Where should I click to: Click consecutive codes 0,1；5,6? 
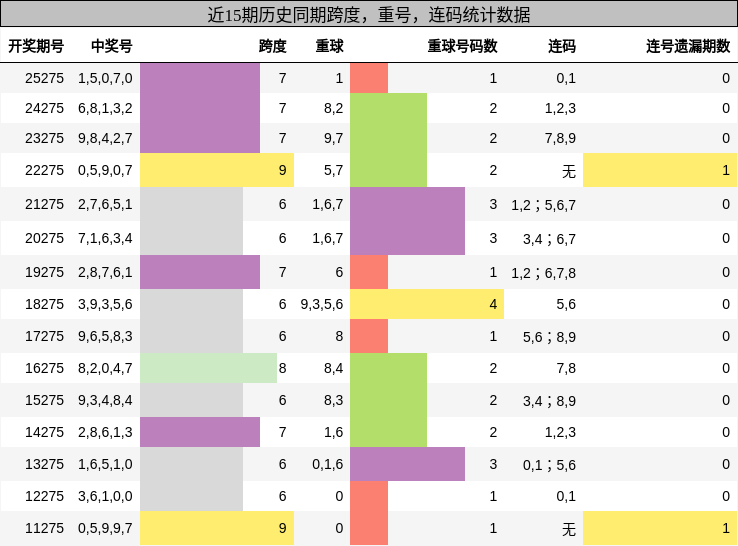tap(549, 465)
